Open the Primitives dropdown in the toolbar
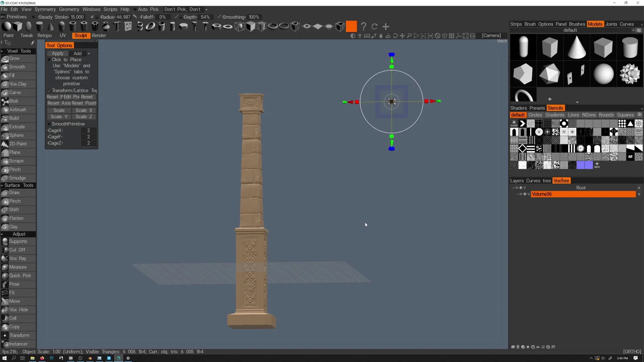The width and height of the screenshot is (644, 362). point(16,17)
